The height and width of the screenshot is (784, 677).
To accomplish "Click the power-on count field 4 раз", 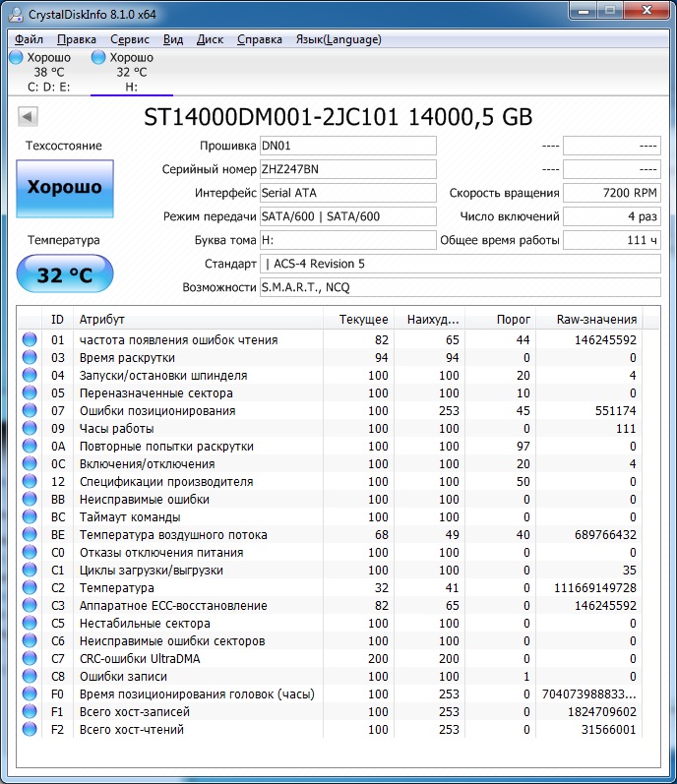I will (x=612, y=216).
